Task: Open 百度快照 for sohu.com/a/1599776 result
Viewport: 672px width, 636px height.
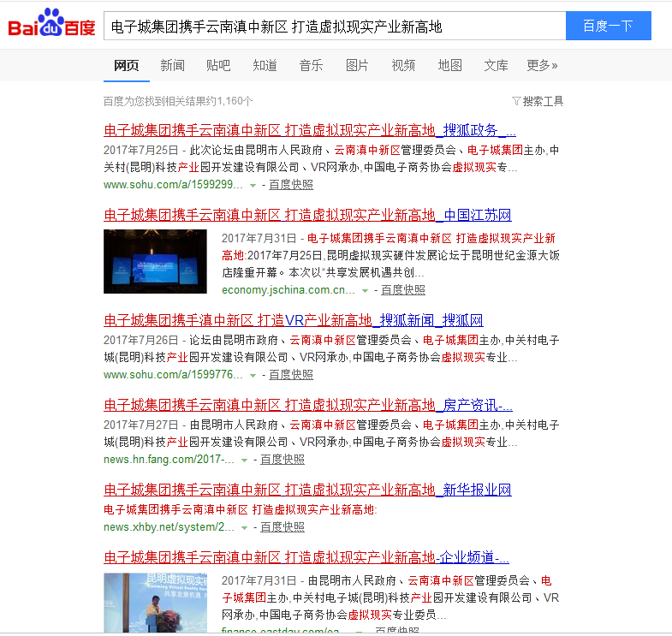Action: 291,375
